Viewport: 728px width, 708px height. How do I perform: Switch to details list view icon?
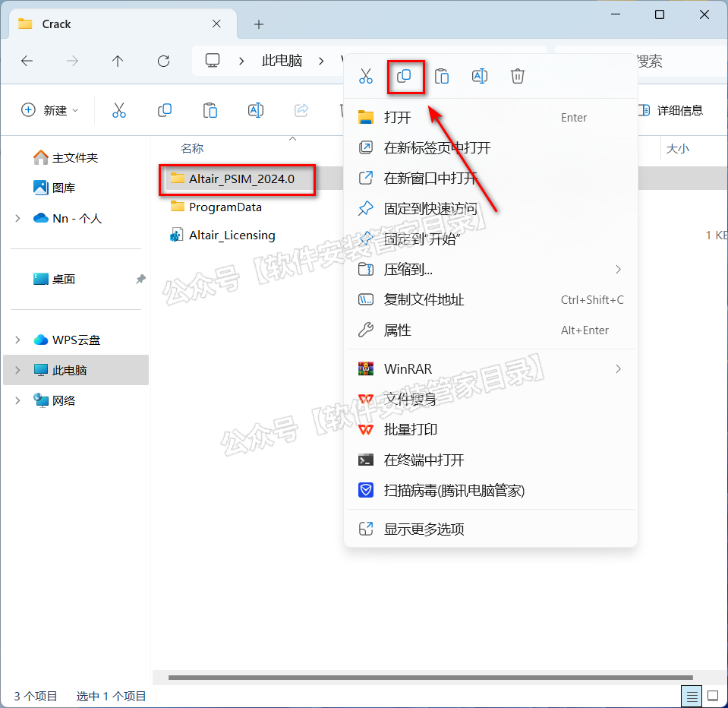(692, 697)
